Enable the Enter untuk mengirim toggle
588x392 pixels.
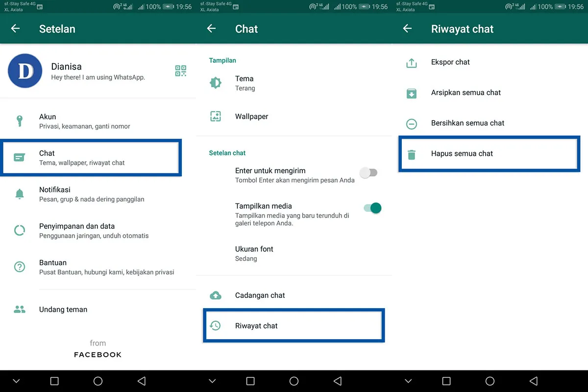pyautogui.click(x=369, y=172)
